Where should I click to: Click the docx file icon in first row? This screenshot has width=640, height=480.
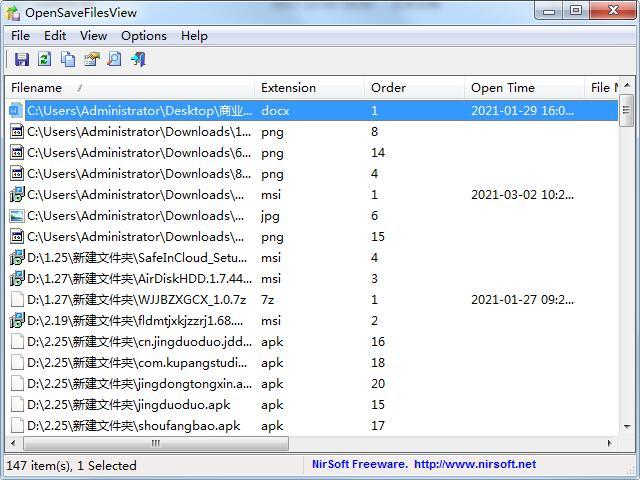(16, 111)
